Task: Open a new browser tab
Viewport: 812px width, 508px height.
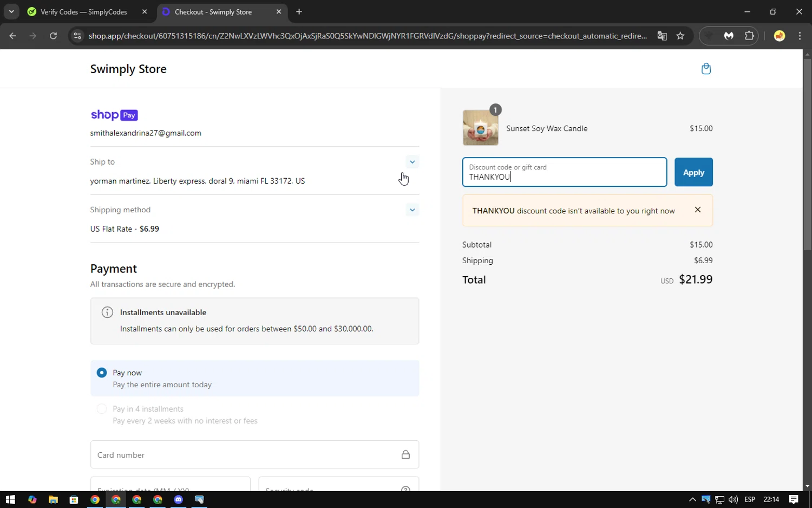Action: click(x=299, y=12)
